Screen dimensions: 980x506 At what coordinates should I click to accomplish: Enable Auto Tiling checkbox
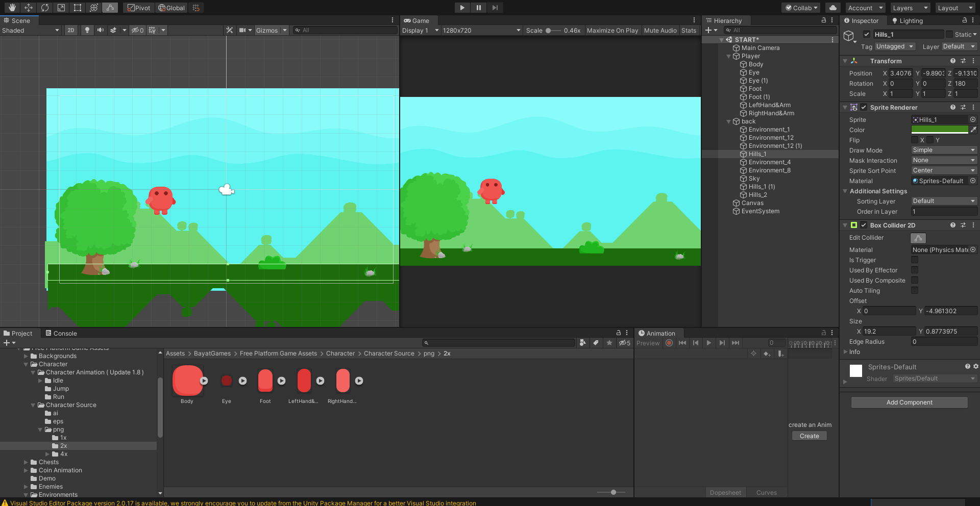click(915, 290)
